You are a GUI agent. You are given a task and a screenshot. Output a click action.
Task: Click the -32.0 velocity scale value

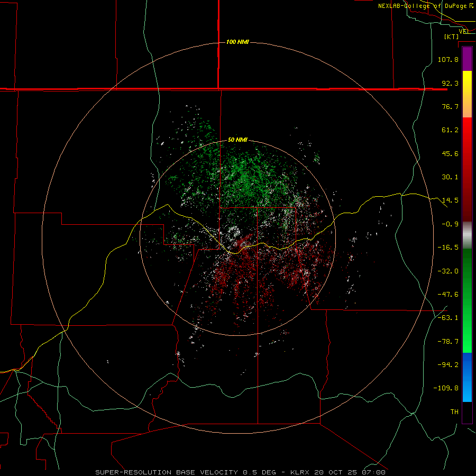(448, 271)
